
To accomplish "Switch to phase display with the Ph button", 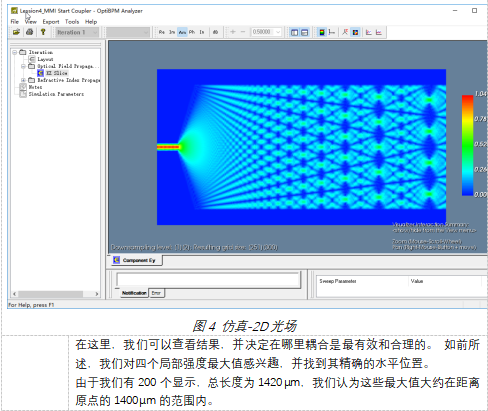I will point(192,32).
